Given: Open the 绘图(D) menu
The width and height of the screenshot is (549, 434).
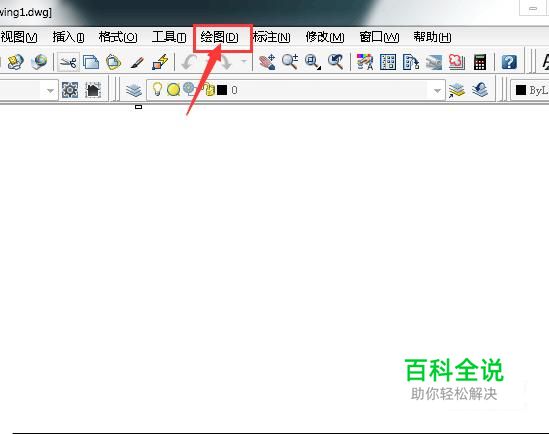Looking at the screenshot, I should (x=220, y=37).
